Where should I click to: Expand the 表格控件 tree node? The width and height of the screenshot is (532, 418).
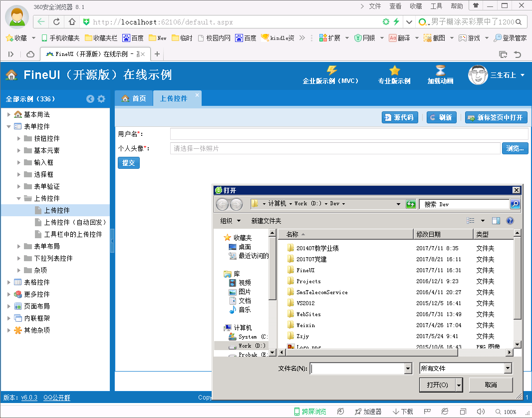pos(9,282)
